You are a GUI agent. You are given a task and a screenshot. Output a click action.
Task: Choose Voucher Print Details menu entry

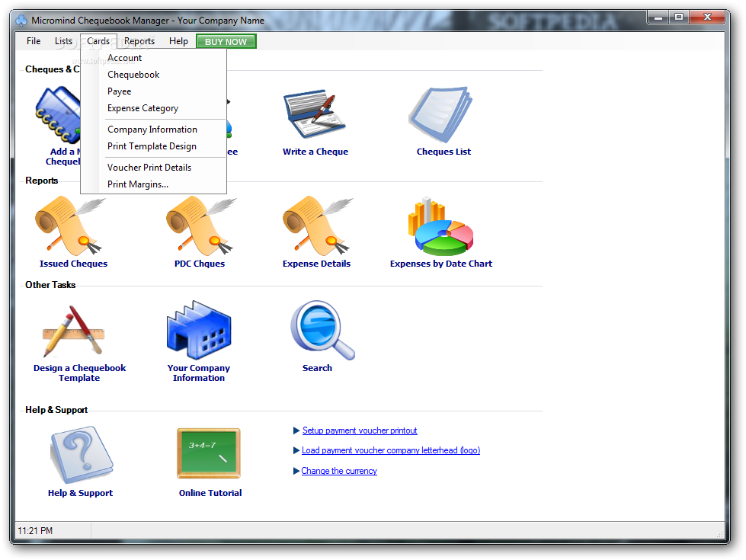point(153,168)
